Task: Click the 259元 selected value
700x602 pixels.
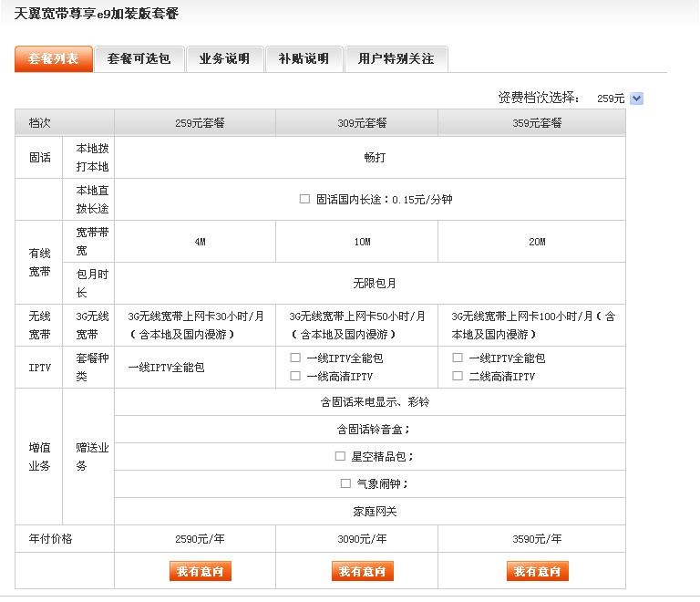Action: coord(611,99)
